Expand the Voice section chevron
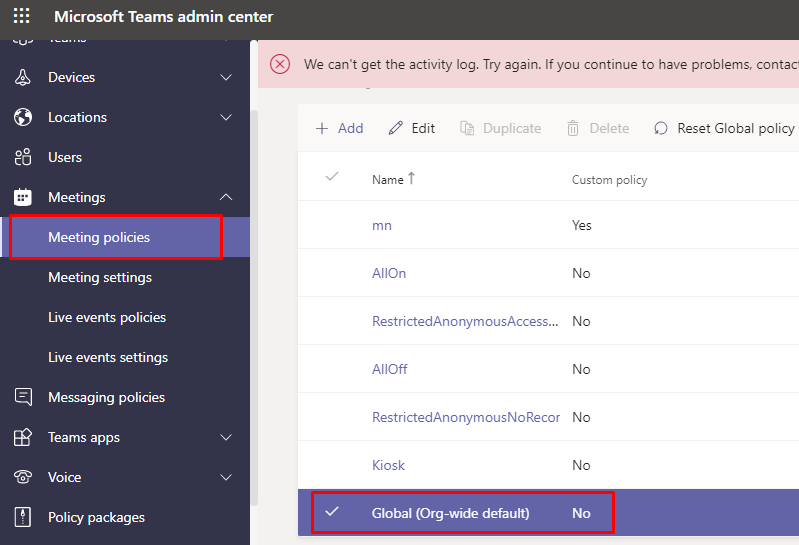The image size is (799, 545). 226,477
